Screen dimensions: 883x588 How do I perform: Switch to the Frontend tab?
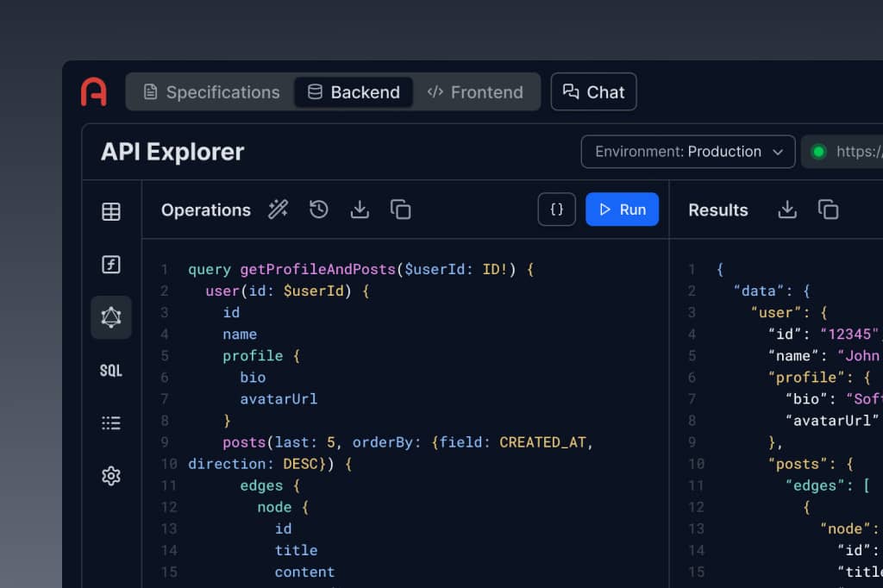click(476, 92)
